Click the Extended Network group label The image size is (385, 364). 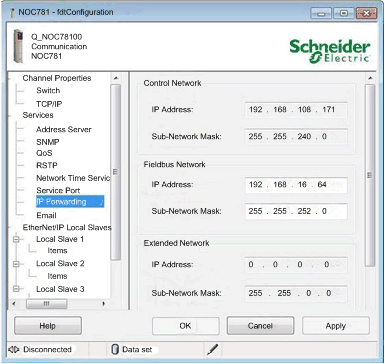[x=176, y=243]
